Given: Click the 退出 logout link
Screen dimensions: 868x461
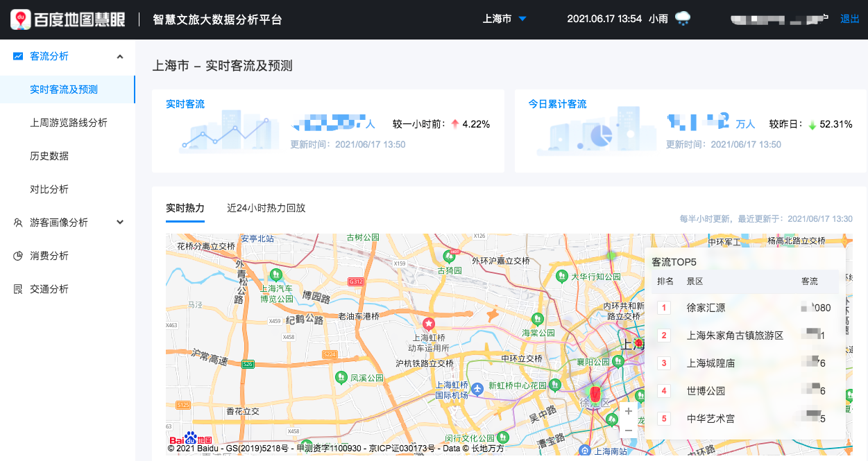Looking at the screenshot, I should click(849, 19).
